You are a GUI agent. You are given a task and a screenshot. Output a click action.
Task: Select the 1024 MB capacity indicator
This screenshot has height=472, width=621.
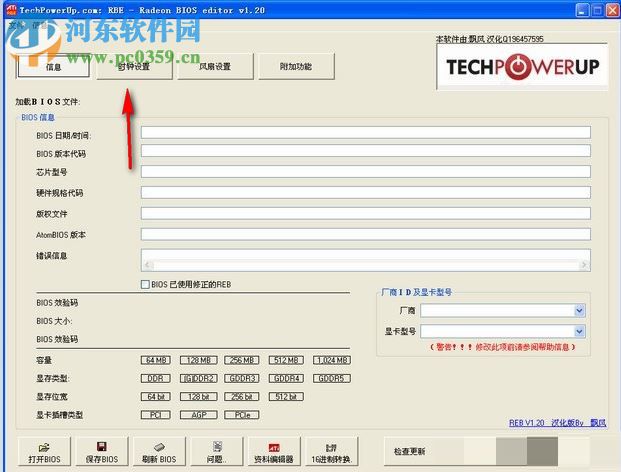pyautogui.click(x=332, y=360)
